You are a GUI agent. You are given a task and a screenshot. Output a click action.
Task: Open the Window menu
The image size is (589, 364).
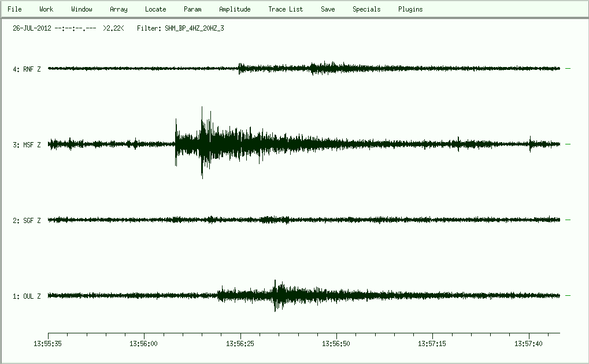pos(82,9)
